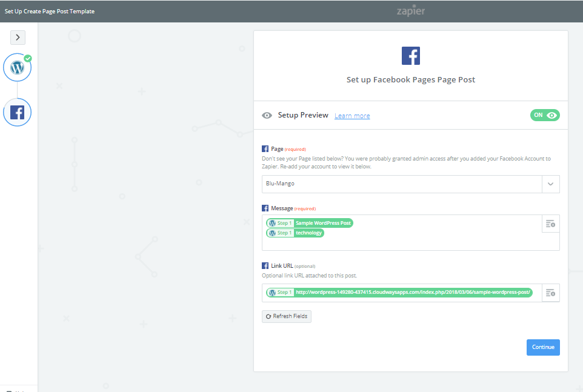
Task: Click the Facebook icon next to Link URL label
Action: [265, 265]
